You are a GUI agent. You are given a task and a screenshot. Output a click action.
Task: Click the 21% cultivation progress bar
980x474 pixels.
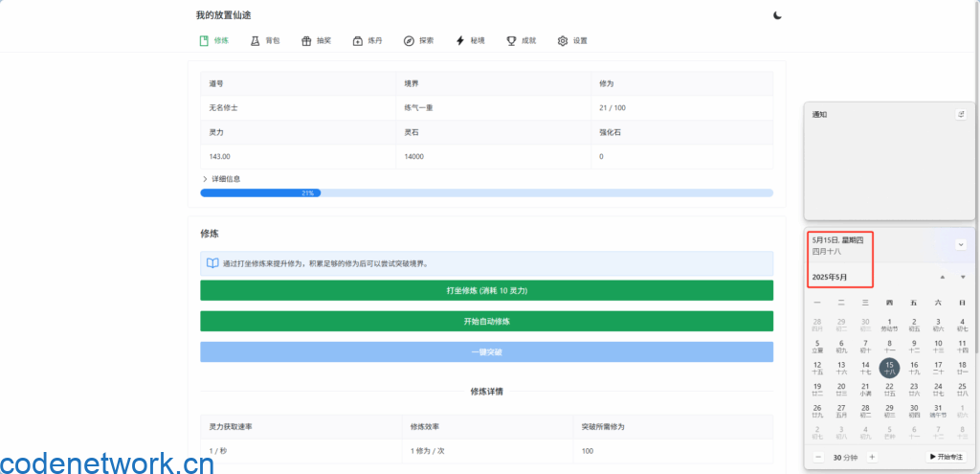tap(486, 193)
